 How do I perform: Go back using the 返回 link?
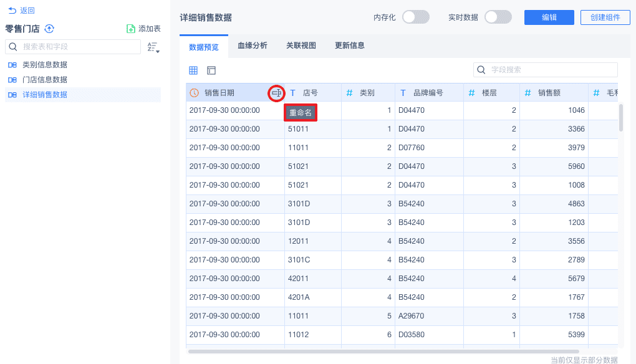(22, 11)
